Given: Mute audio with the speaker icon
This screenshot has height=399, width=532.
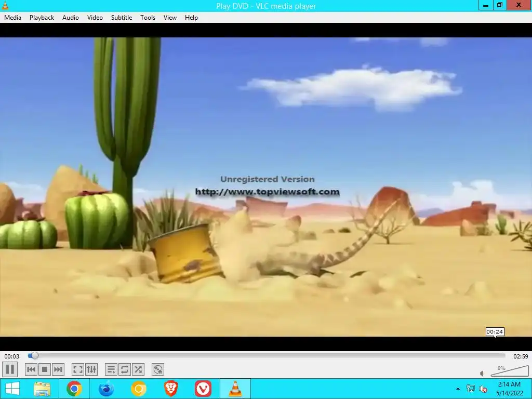Looking at the screenshot, I should 482,374.
